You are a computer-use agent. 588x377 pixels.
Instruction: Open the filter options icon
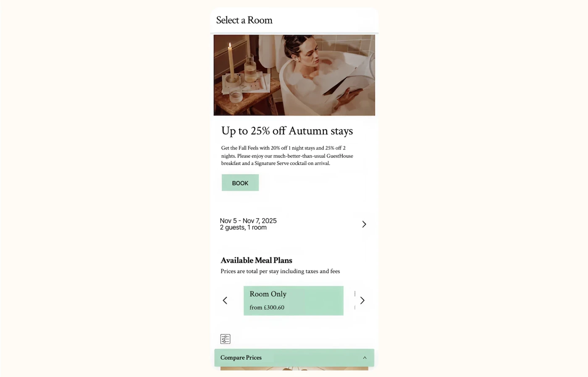[225, 339]
